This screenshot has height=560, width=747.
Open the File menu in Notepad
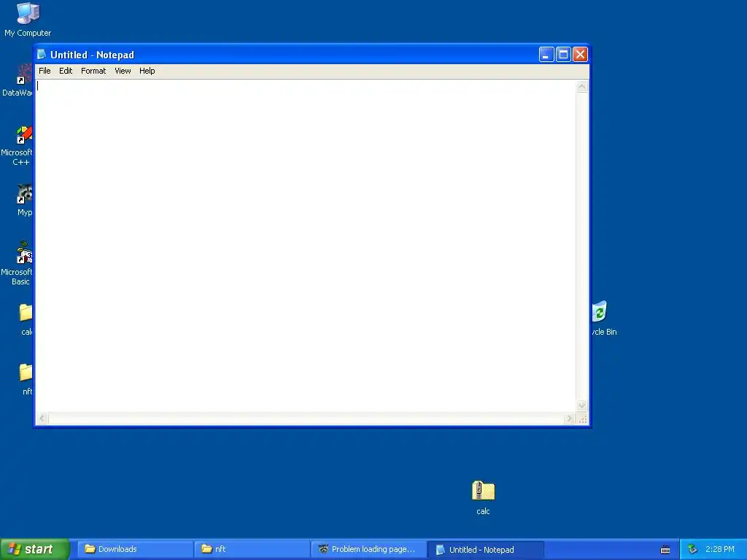tap(44, 71)
